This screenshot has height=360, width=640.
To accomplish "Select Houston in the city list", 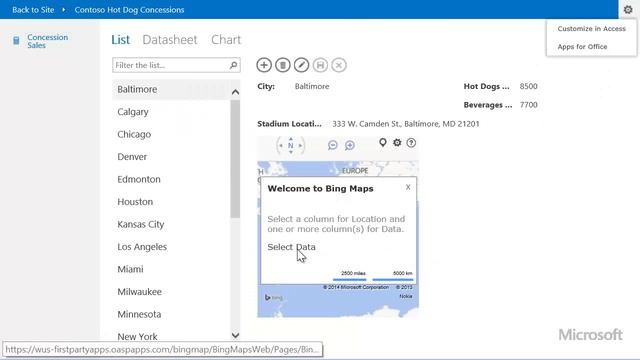I will [171, 202].
